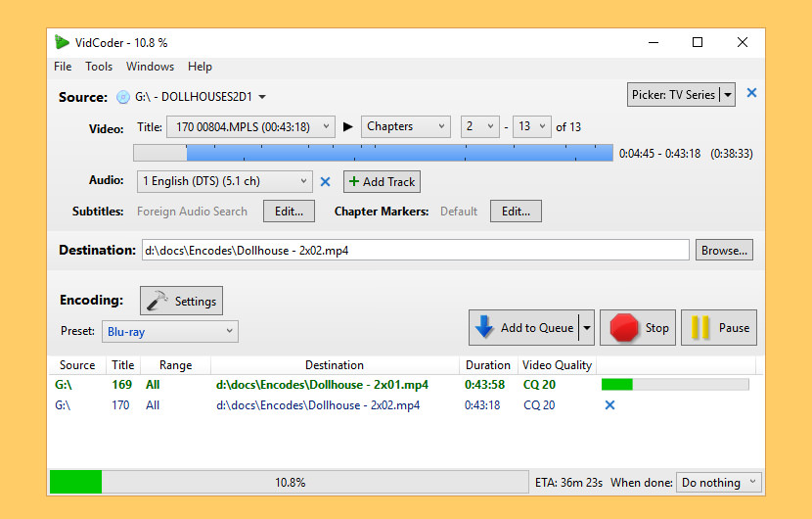Click the 0:04:45 - 0:43:18 time range text
This screenshot has width=812, height=519.
coord(659,154)
